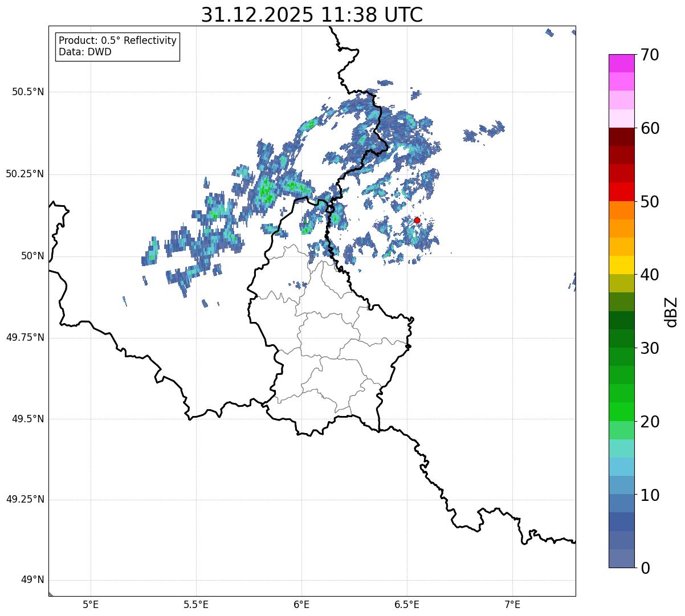The width and height of the screenshot is (685, 616).
Task: Click the colorbar tick label 50
Action: click(650, 202)
